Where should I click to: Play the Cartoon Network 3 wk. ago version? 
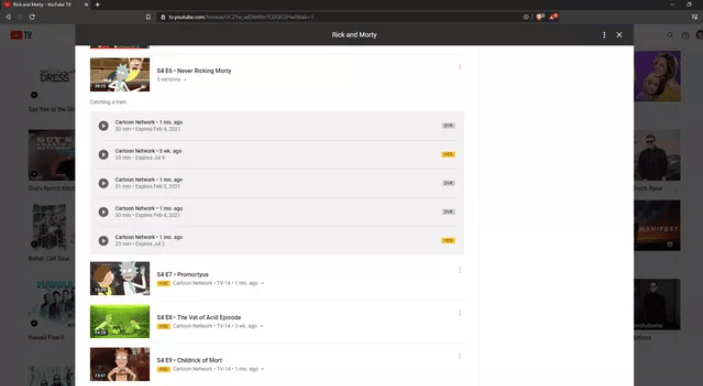point(104,155)
